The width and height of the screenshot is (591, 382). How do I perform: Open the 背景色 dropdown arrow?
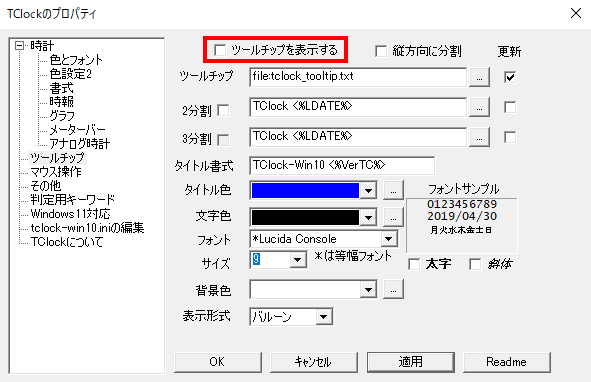pos(368,290)
